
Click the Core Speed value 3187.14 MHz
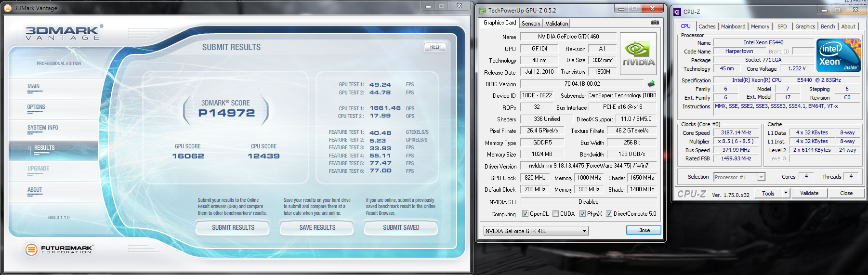click(736, 132)
